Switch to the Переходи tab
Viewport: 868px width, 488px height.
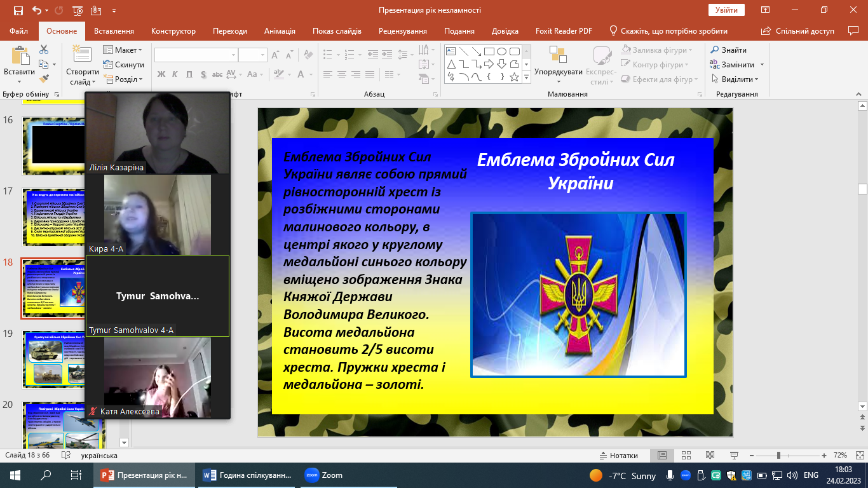(x=230, y=31)
